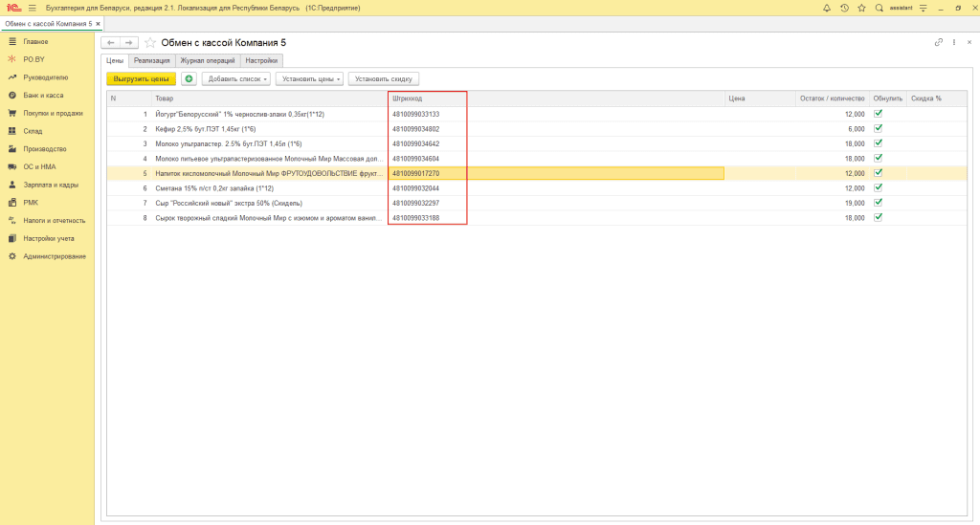Screen dimensions: 980x525
Task: Add form to favorites star
Action: 150,42
